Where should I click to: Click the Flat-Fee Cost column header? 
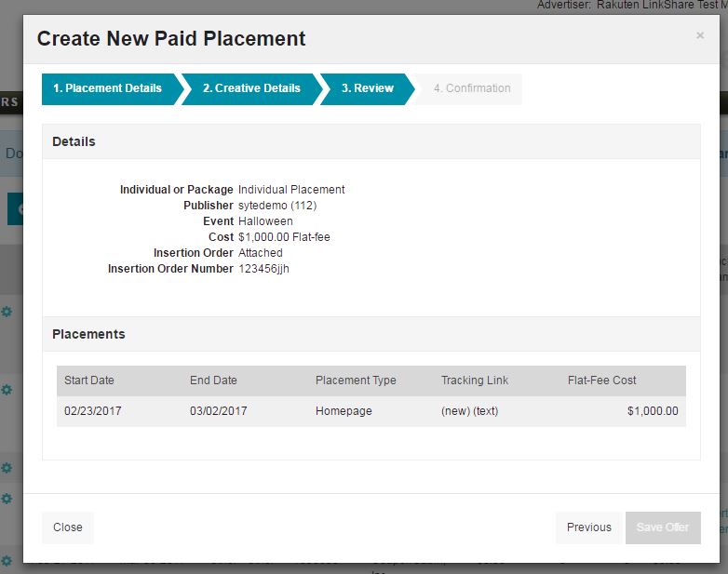pos(602,380)
